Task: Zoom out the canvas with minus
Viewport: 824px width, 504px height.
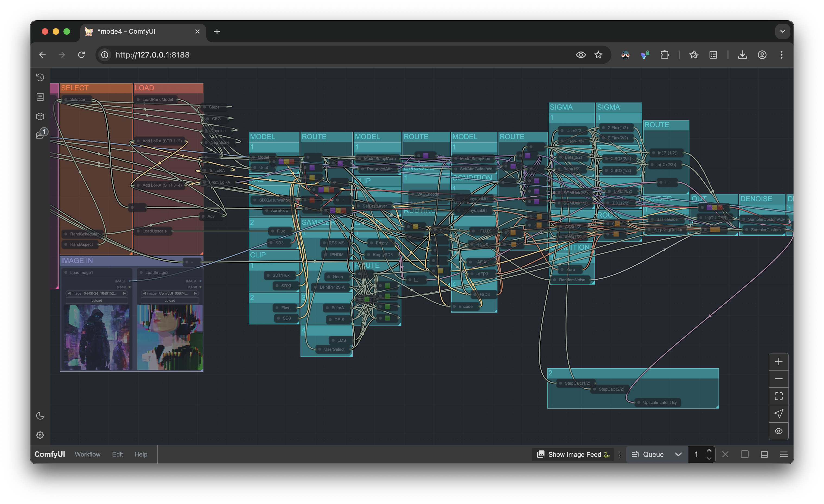Action: [x=778, y=379]
